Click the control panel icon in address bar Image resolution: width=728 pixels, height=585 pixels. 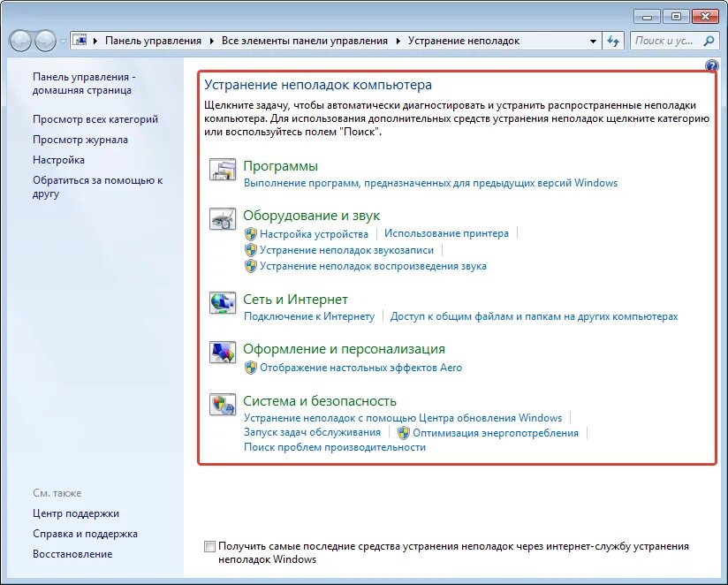coord(80,40)
